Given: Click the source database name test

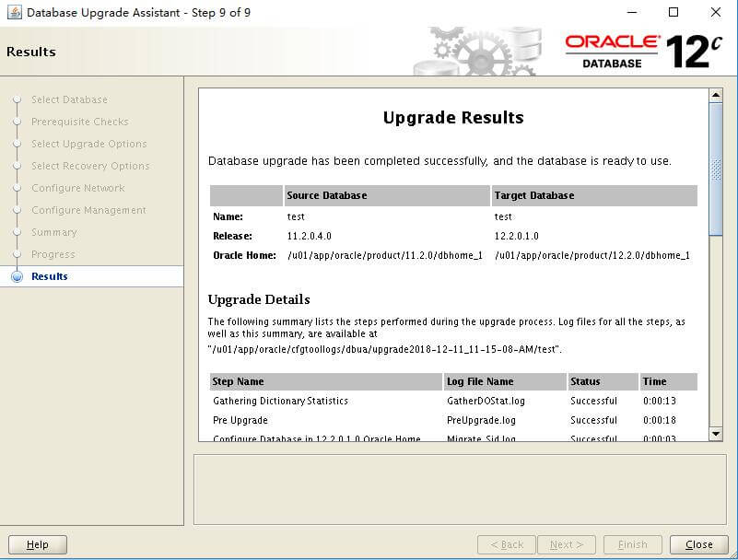Looking at the screenshot, I should 296,217.
